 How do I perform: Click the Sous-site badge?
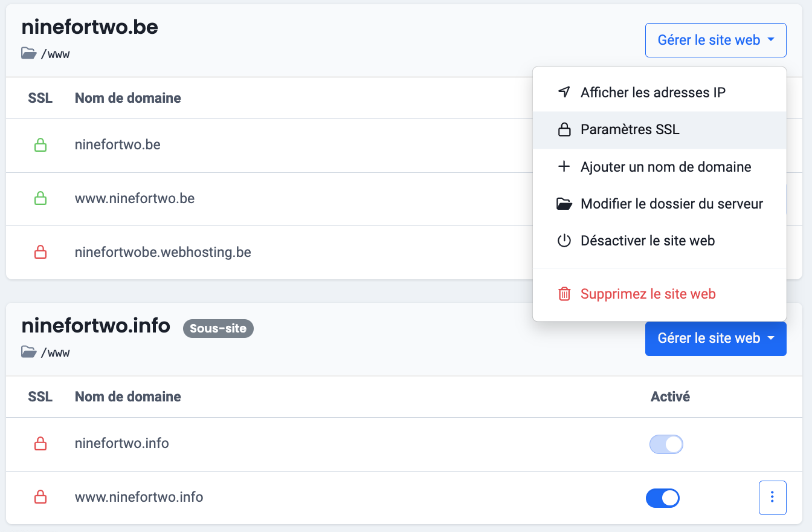(x=218, y=329)
